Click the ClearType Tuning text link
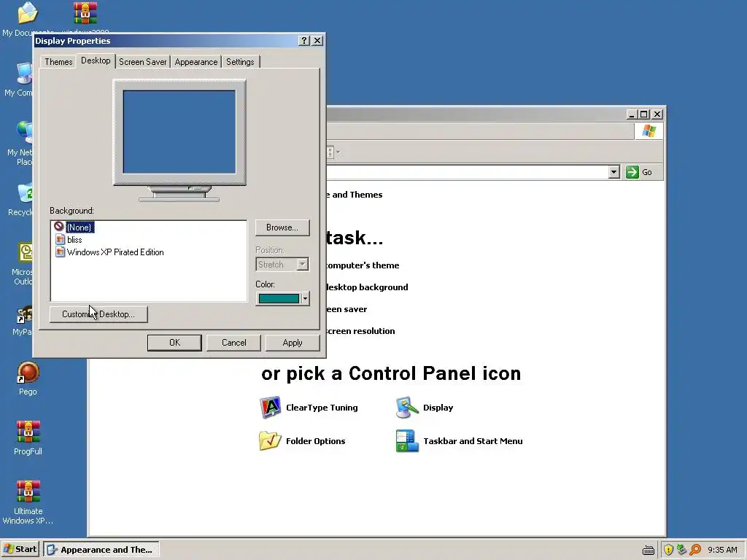The image size is (747, 560). (322, 408)
